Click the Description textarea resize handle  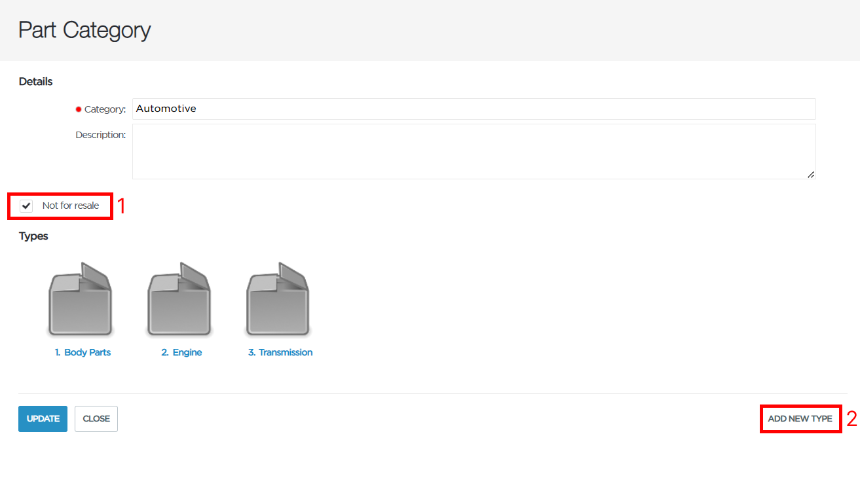coord(811,174)
